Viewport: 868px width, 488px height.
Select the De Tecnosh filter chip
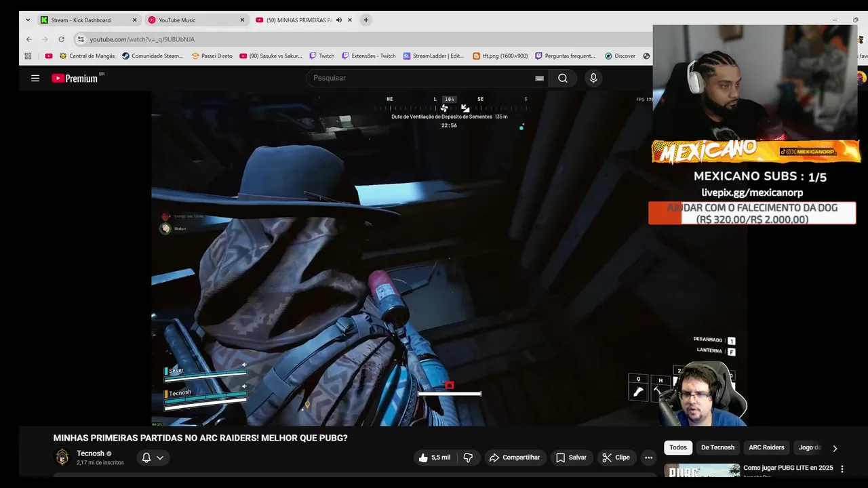tap(717, 447)
